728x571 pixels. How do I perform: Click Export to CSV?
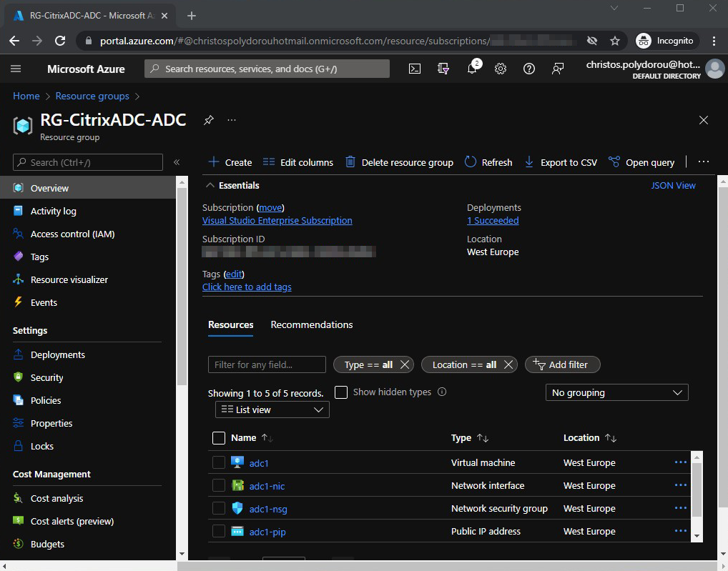pyautogui.click(x=561, y=162)
